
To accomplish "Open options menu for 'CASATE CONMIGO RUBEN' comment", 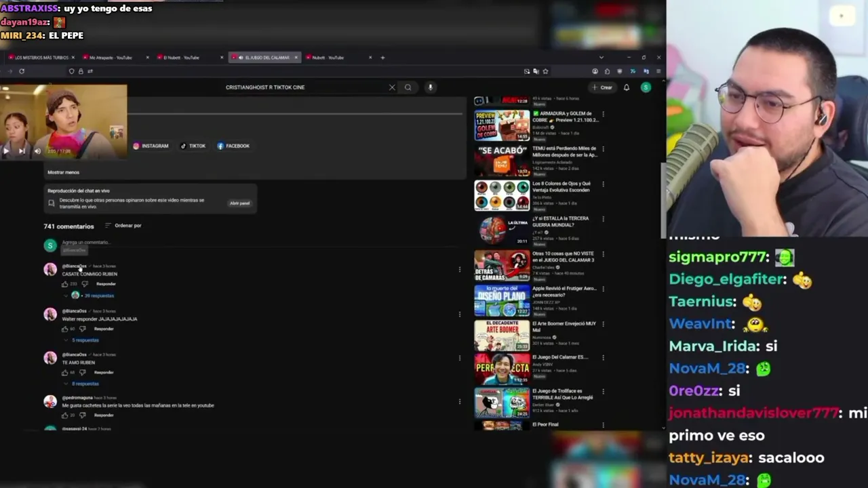I will 460,270.
